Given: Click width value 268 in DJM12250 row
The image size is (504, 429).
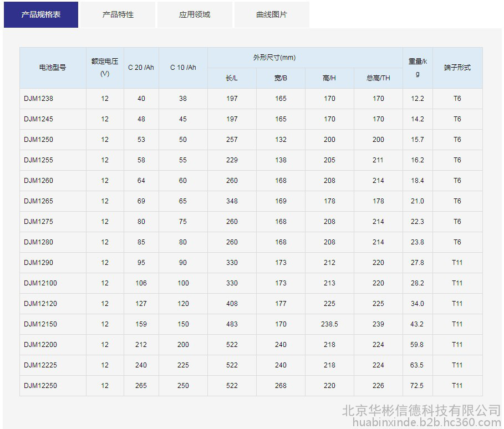Looking at the screenshot, I should pyautogui.click(x=281, y=386).
